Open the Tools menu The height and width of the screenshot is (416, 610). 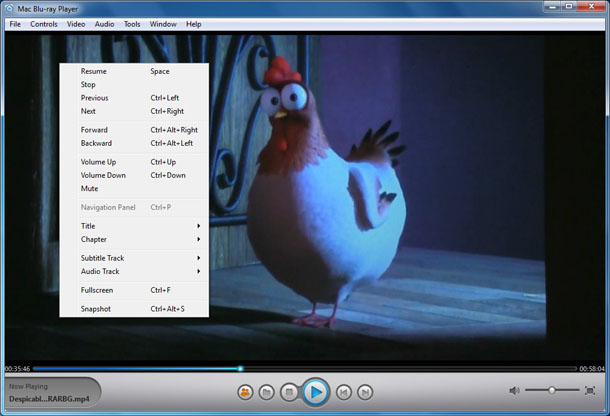pyautogui.click(x=132, y=24)
